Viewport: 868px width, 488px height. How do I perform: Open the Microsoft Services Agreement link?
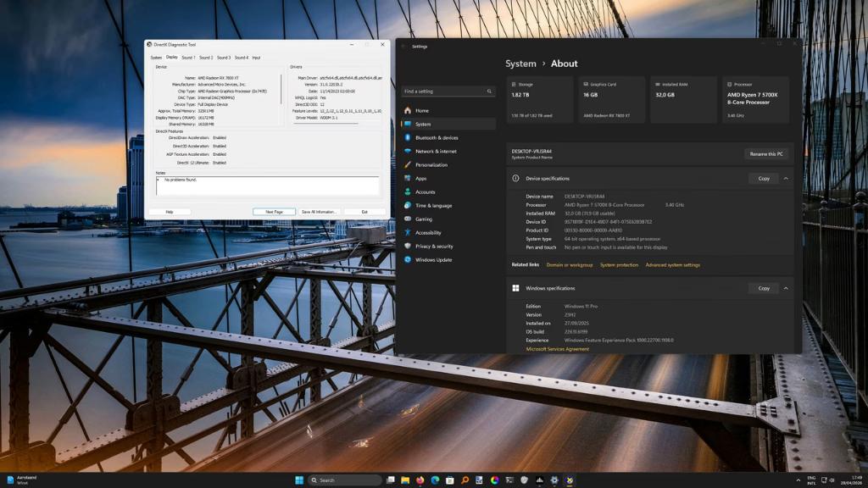tap(557, 349)
